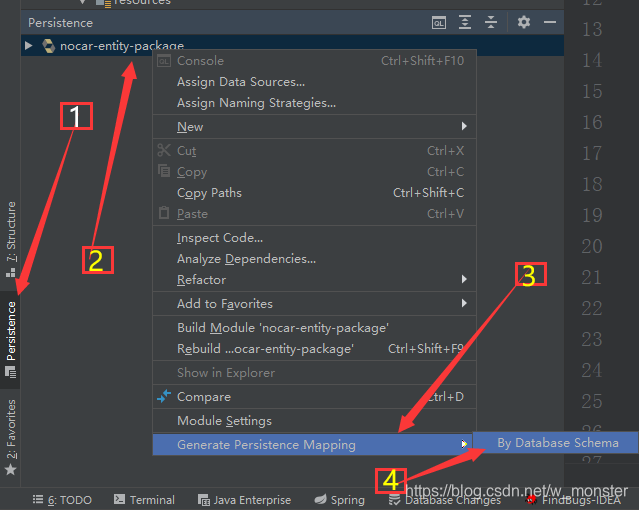The image size is (639, 510).
Task: Hide the Persistence panel with the minimize dash
Action: (x=550, y=22)
